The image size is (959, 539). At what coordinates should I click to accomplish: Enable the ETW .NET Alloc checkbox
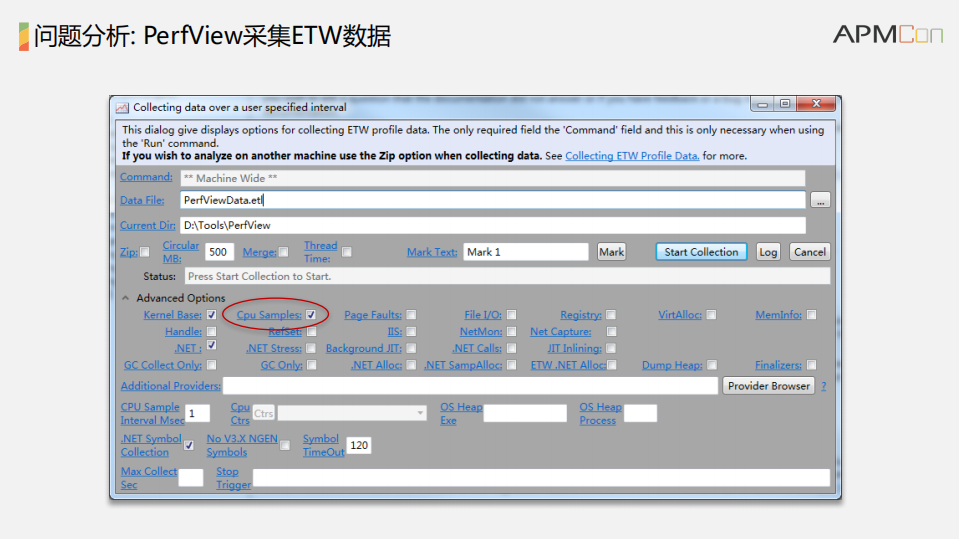coord(612,365)
